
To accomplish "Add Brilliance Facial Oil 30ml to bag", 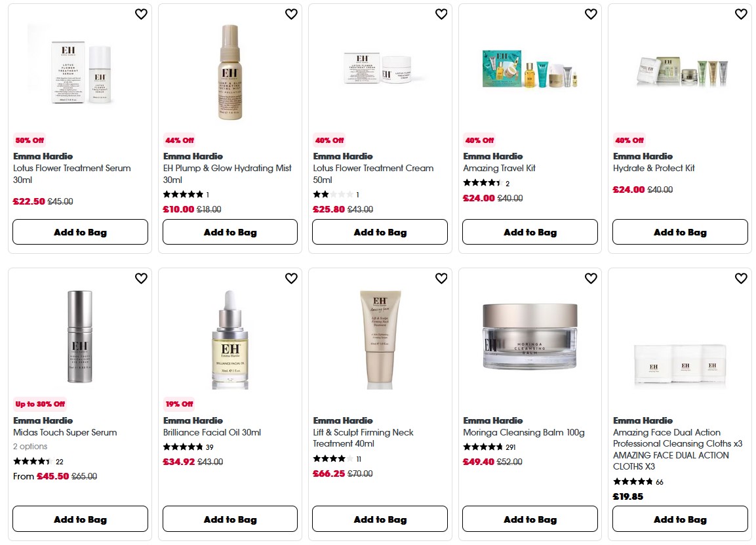I will (229, 519).
